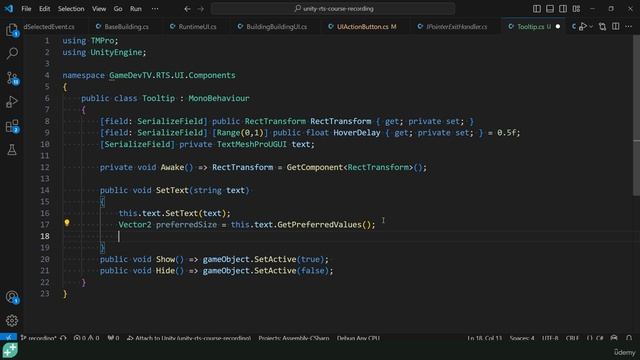Place cursor on line 23 number
Image resolution: width=640 pixels, height=360 pixels.
(45, 293)
